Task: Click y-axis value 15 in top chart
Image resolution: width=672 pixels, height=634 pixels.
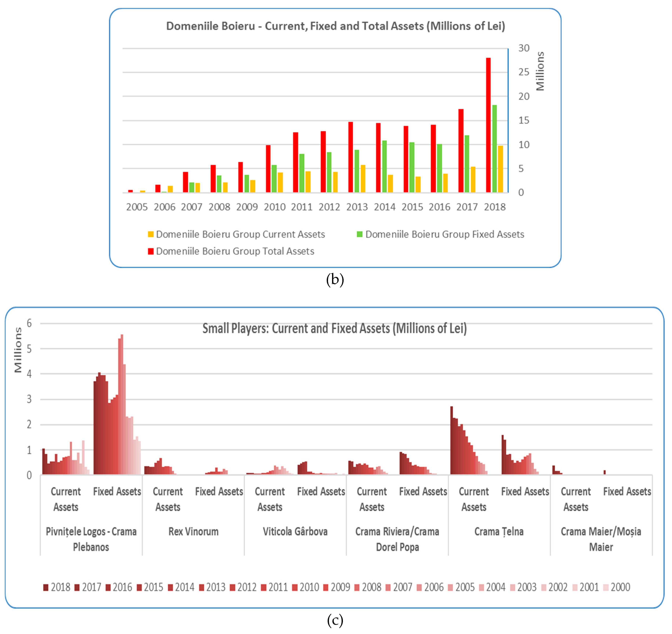Action: [x=524, y=120]
